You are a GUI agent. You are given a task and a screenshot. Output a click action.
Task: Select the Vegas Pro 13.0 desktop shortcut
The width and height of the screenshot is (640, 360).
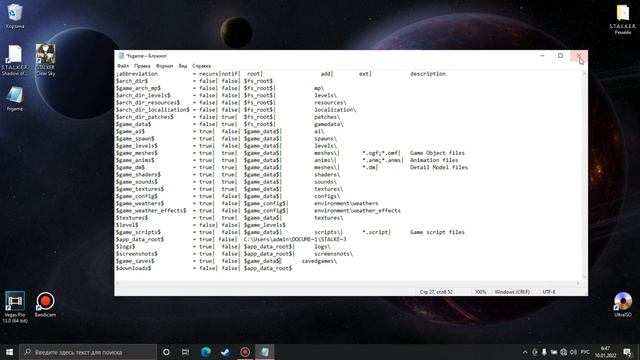(15, 307)
